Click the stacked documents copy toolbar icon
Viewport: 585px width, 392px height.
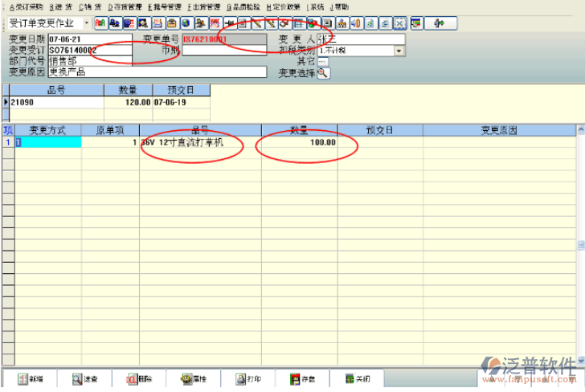click(385, 23)
